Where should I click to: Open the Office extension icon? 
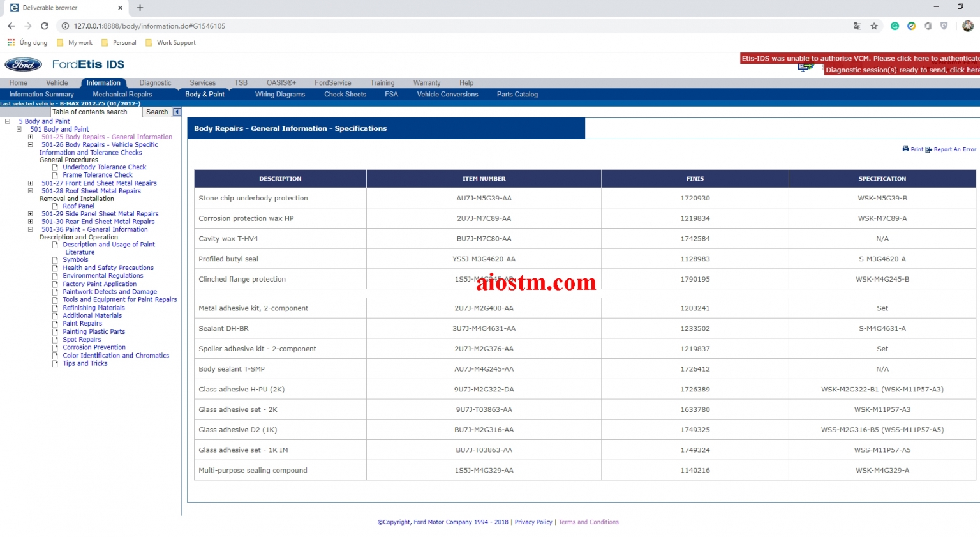(x=928, y=26)
